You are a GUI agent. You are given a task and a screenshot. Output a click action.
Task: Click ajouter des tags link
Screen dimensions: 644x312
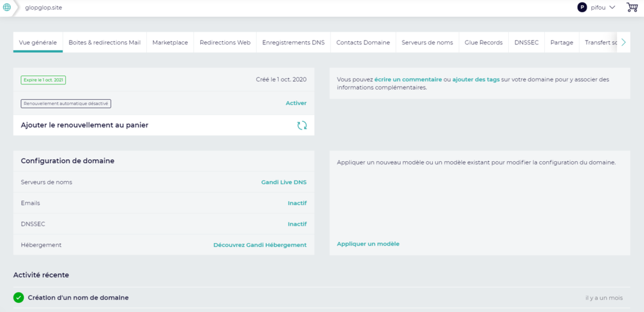click(x=476, y=79)
